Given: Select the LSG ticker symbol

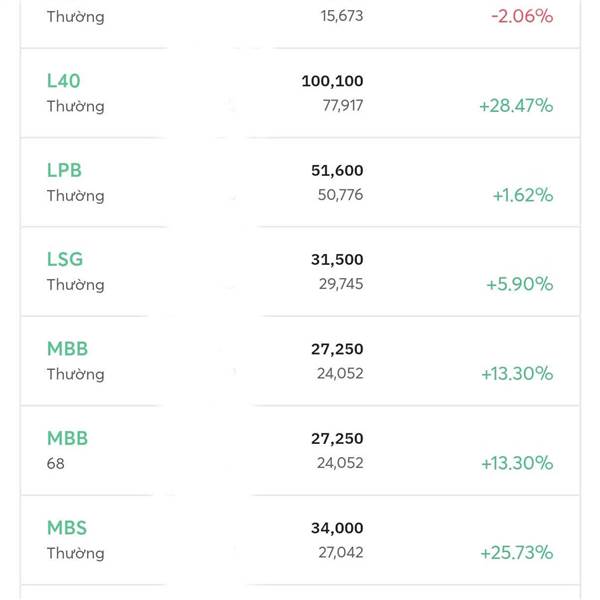Looking at the screenshot, I should point(65,259).
